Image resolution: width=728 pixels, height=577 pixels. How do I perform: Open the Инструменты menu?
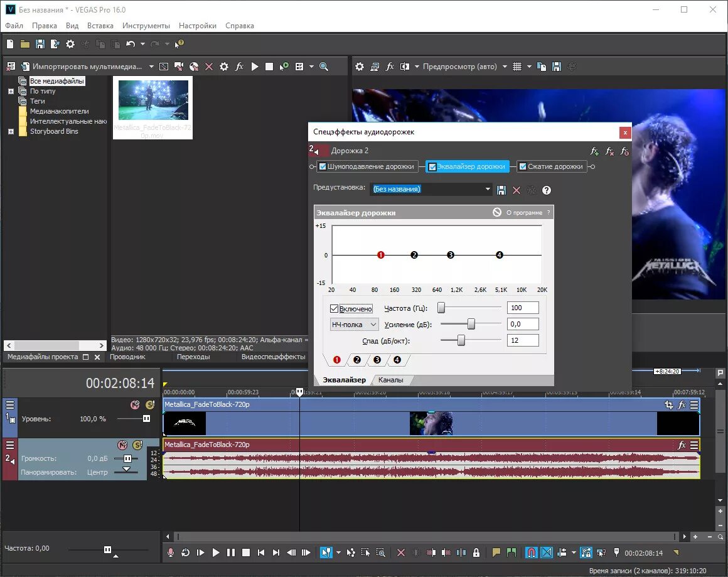pyautogui.click(x=146, y=26)
